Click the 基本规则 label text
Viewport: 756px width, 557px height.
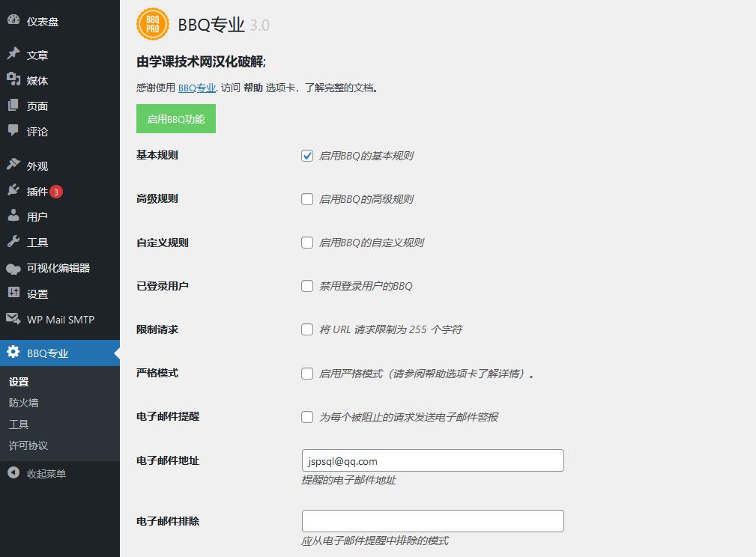click(x=157, y=155)
